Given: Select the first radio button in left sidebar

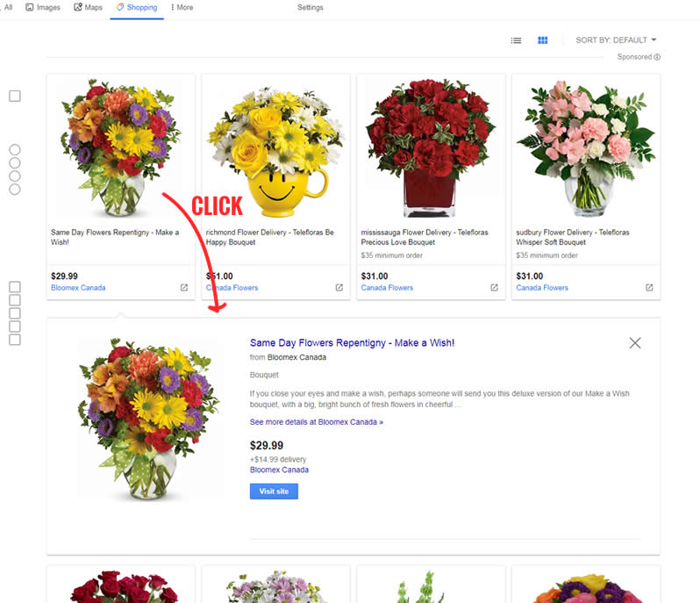Looking at the screenshot, I should tap(15, 150).
